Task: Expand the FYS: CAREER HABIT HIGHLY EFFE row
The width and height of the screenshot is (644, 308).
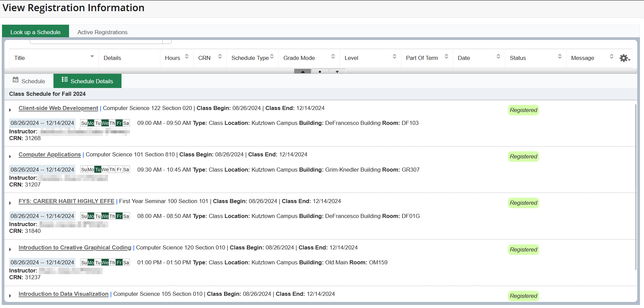Action: pyautogui.click(x=10, y=203)
